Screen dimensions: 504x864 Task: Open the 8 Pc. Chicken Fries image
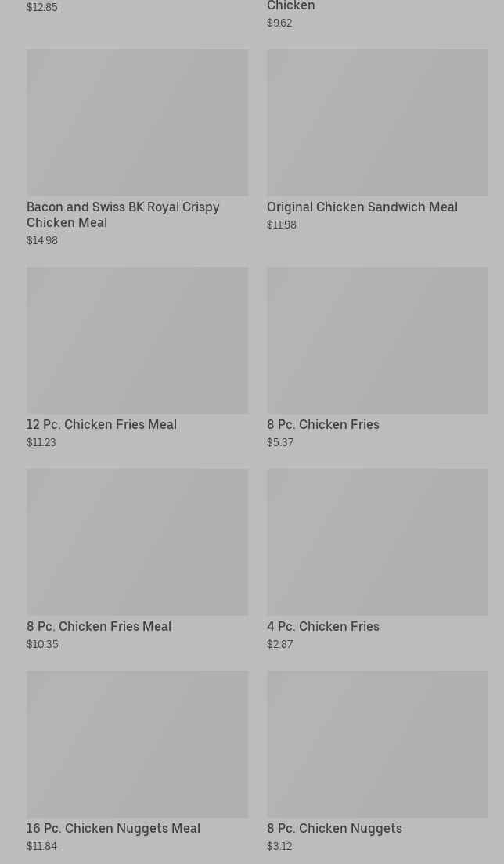[x=377, y=340]
